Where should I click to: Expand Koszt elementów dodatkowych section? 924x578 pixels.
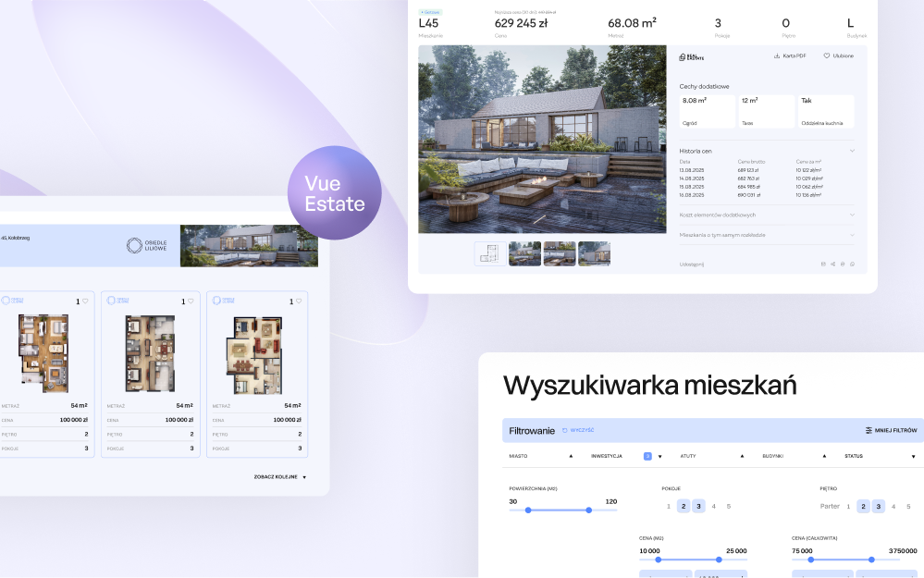pos(767,215)
